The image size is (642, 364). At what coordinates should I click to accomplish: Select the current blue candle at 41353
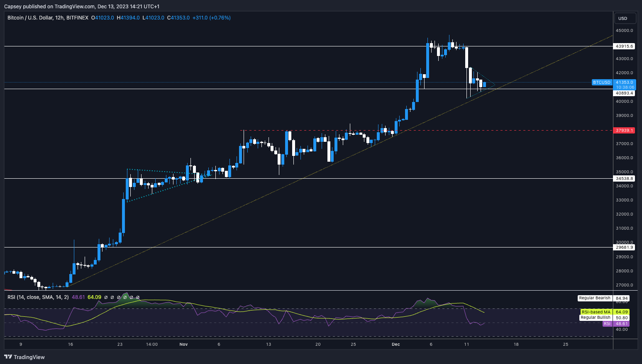tap(484, 84)
